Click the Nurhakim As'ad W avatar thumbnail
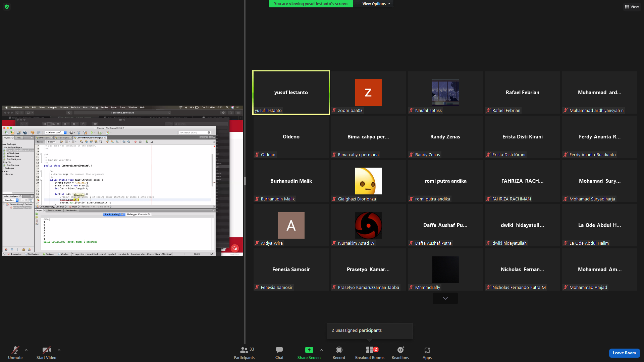644x362 pixels. coord(368,225)
